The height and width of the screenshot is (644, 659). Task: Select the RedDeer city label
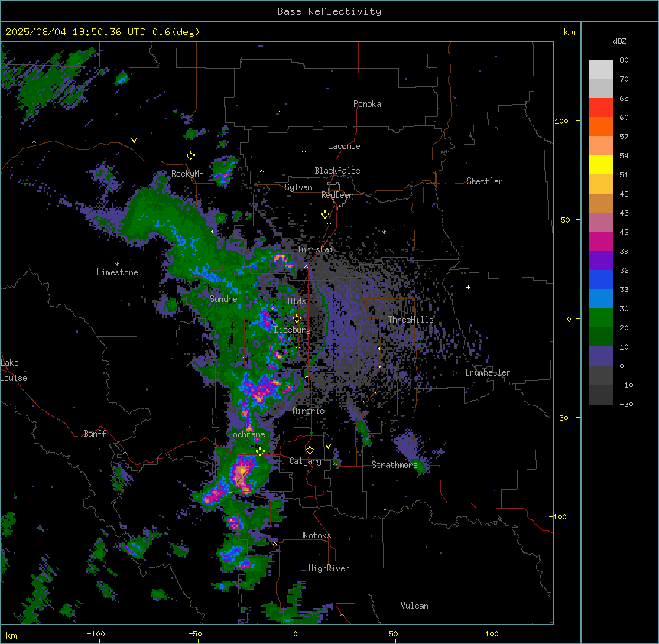(336, 195)
